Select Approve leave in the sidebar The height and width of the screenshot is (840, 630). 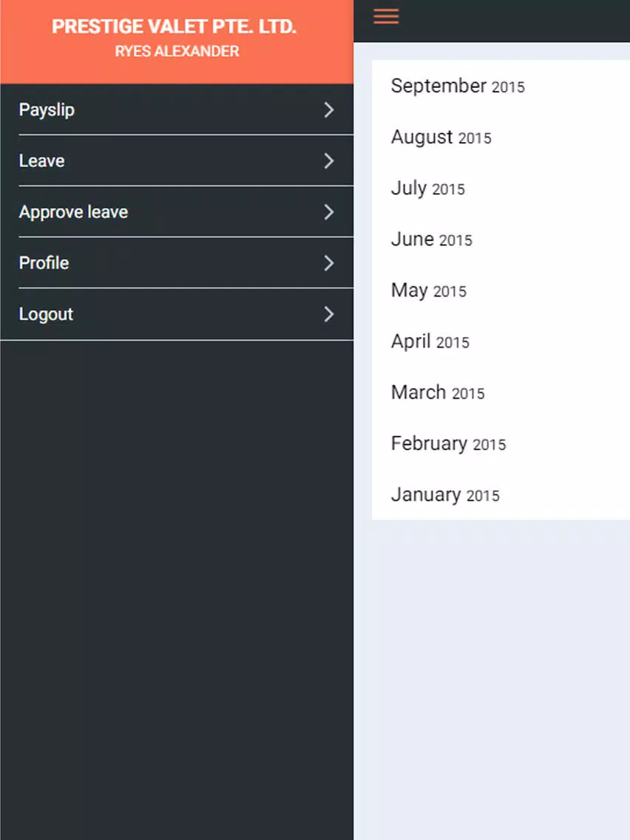177,211
